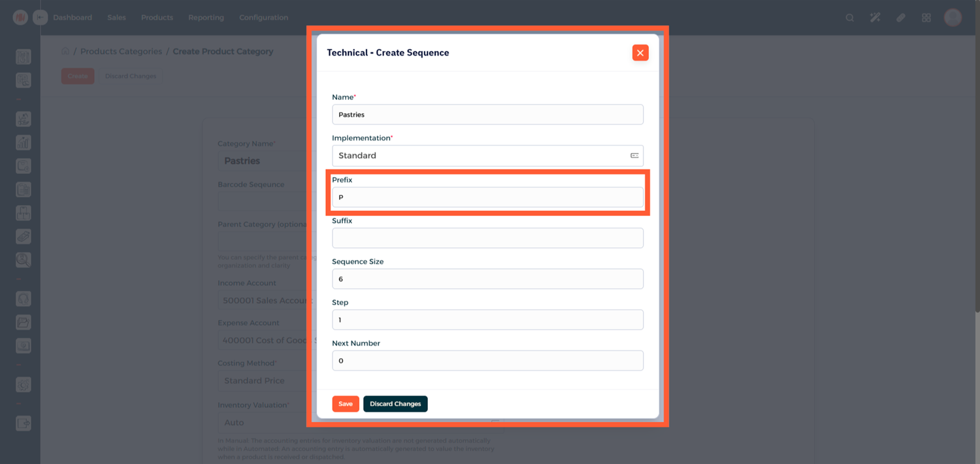Open the Implementation dropdown showing Standard
Image resolution: width=980 pixels, height=464 pixels.
pos(487,156)
